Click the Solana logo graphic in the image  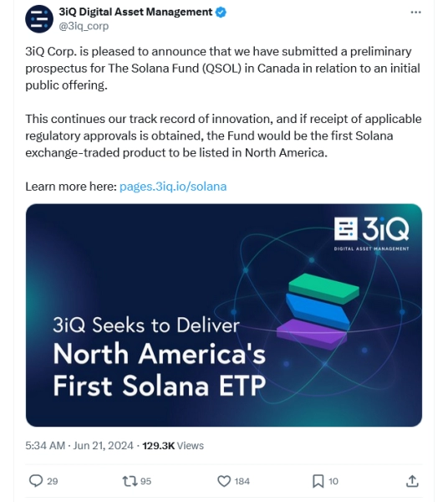click(318, 311)
